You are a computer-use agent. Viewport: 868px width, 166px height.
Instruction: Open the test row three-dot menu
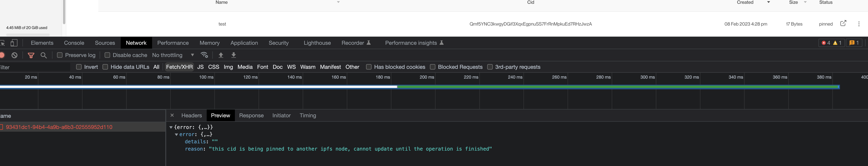(x=859, y=24)
